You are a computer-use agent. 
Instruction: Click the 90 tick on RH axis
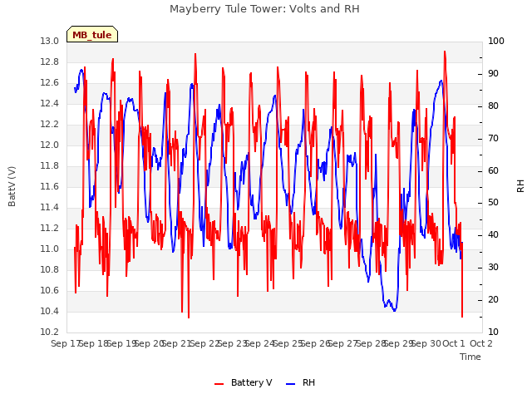(493, 74)
